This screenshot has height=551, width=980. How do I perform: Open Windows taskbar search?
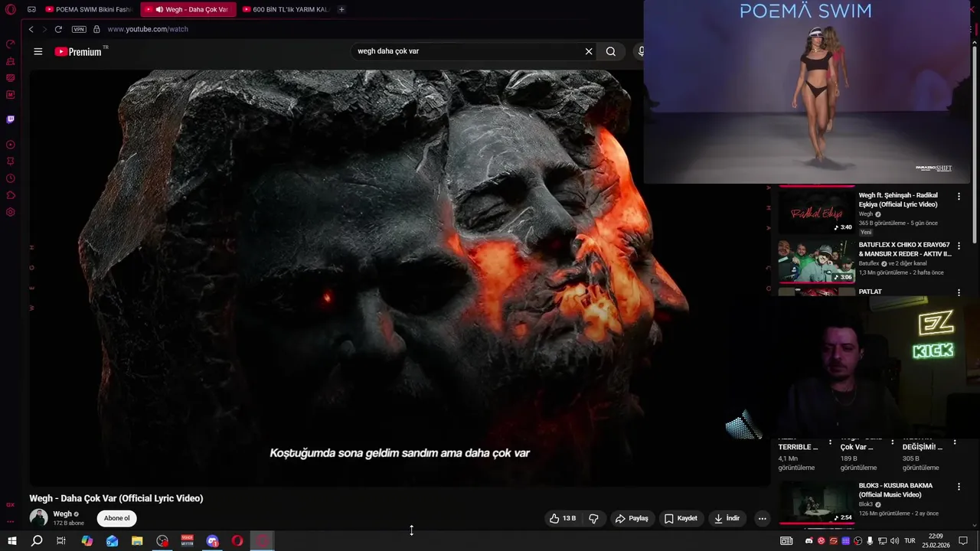pos(37,541)
